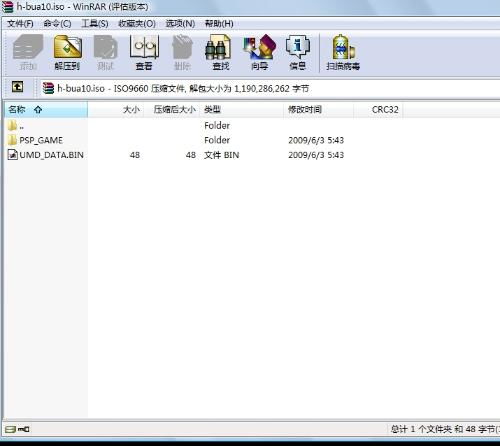Sort by the 修改时间 column header

[x=318, y=110]
